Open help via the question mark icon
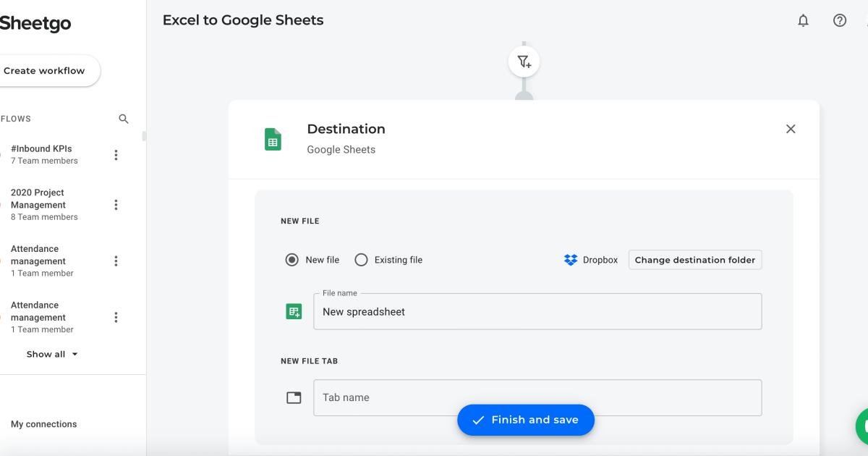This screenshot has height=456, width=868. 839,20
